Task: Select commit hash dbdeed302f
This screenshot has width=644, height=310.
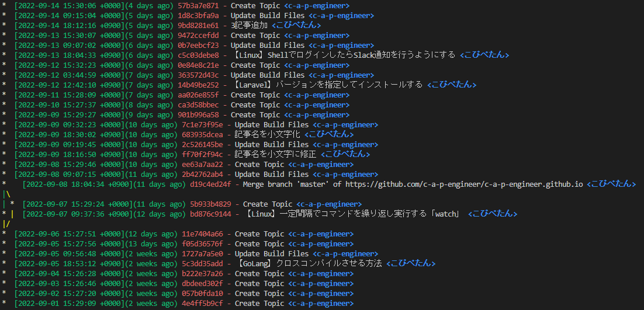Action: coord(202,283)
